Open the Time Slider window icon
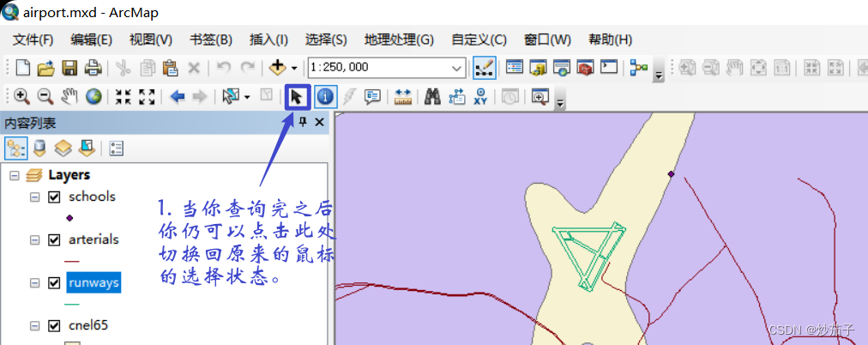The image size is (868, 345). coord(509,97)
